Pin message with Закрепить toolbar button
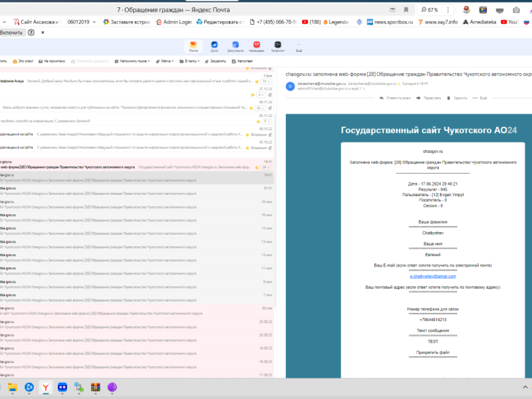The image size is (532, 399). click(x=215, y=61)
